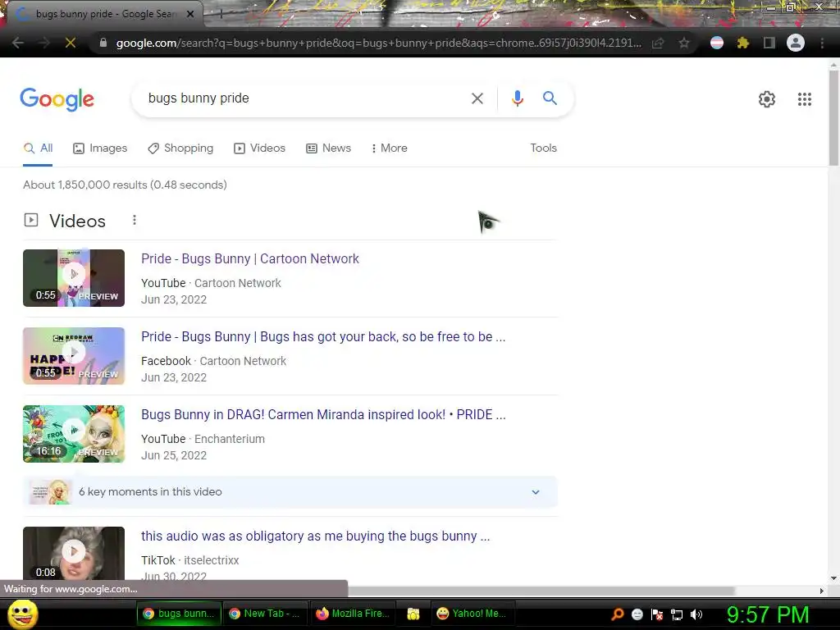Play the Cartoon Network YouTube video thumbnail
This screenshot has width=840, height=630.
coord(74,278)
